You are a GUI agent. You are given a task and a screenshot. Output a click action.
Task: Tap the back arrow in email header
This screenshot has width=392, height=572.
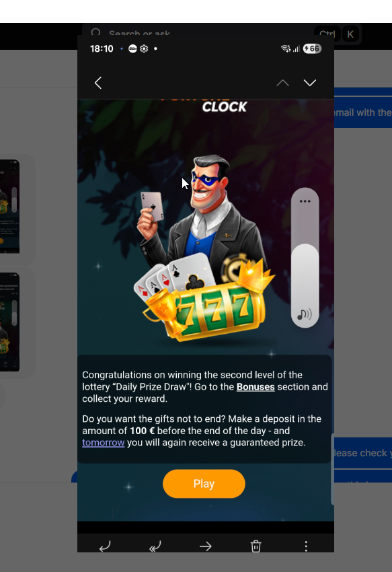point(98,83)
